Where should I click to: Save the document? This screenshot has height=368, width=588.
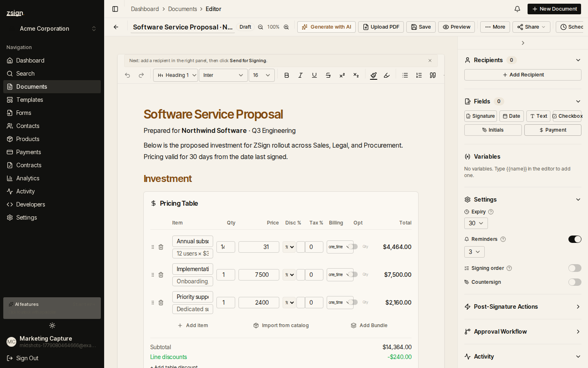(421, 27)
